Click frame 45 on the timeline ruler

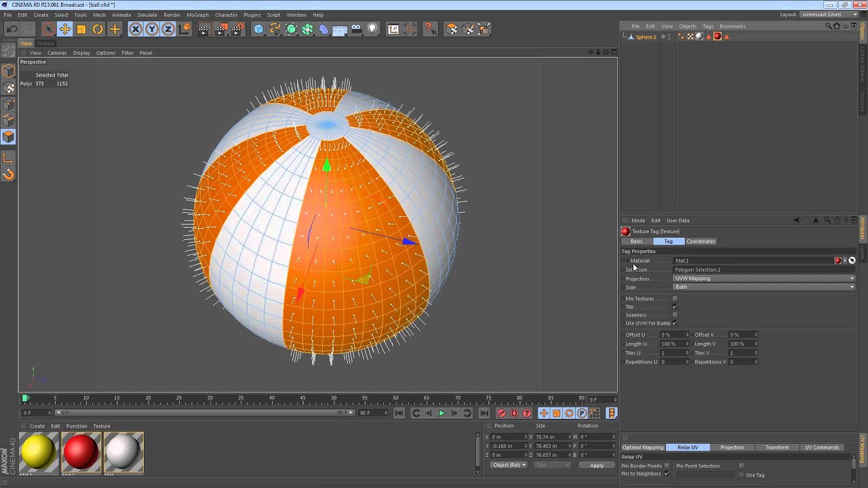click(x=303, y=398)
